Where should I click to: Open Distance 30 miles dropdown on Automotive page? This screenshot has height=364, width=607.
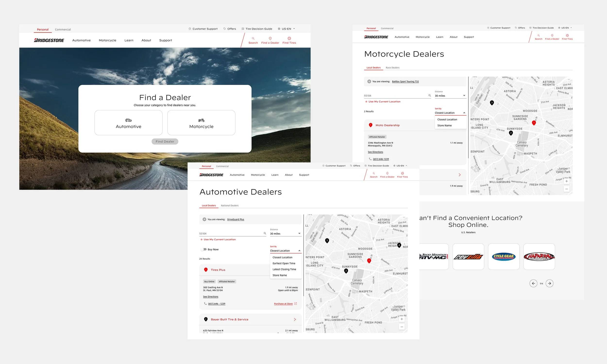(x=285, y=233)
